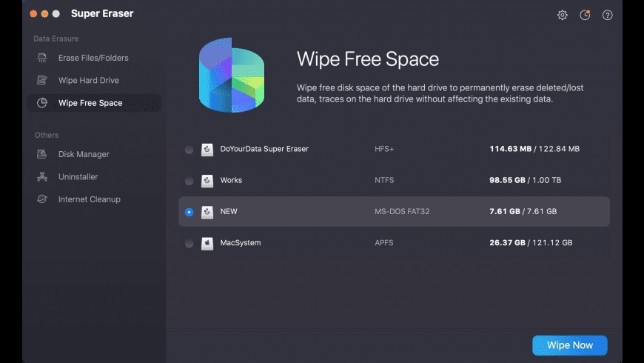Image resolution: width=644 pixels, height=363 pixels.
Task: Click the 'DoYourData Super Eraser' volume name
Action: coord(264,149)
